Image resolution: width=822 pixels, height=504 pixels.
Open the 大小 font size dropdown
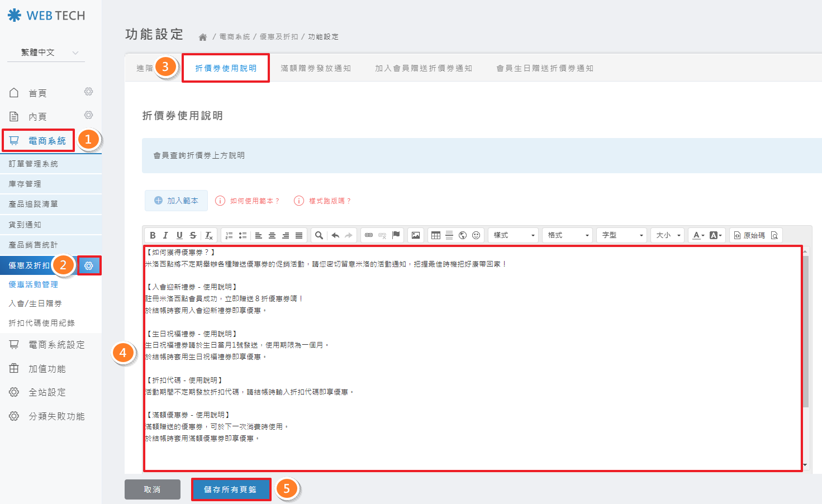(667, 235)
